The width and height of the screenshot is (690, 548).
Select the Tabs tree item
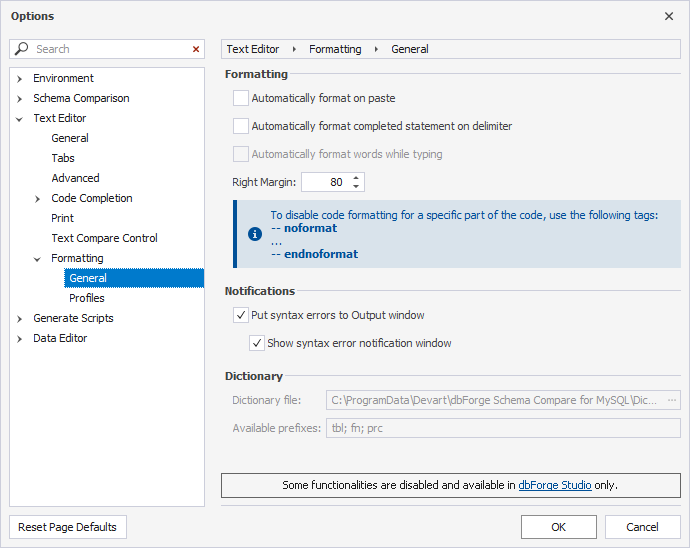coord(63,158)
